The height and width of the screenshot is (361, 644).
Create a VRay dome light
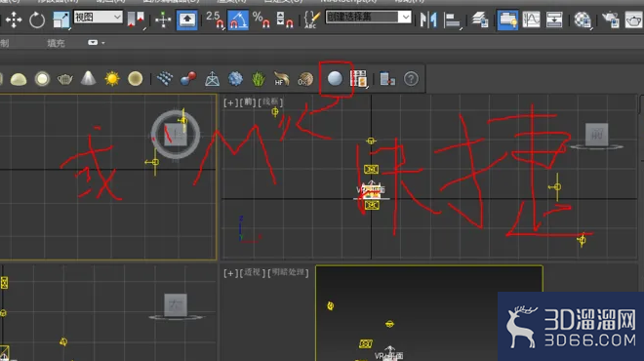coord(19,79)
